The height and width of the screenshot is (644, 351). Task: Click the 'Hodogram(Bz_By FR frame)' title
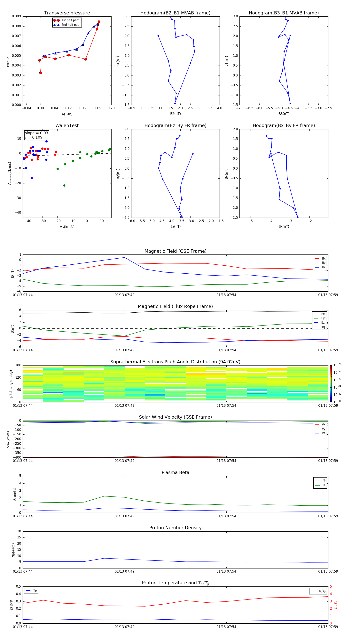point(175,125)
